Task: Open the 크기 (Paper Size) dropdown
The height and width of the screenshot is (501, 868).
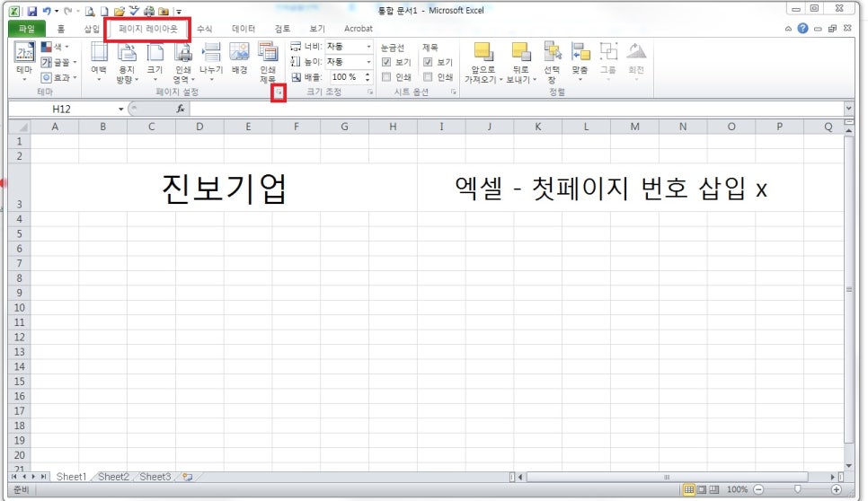Action: [155, 62]
